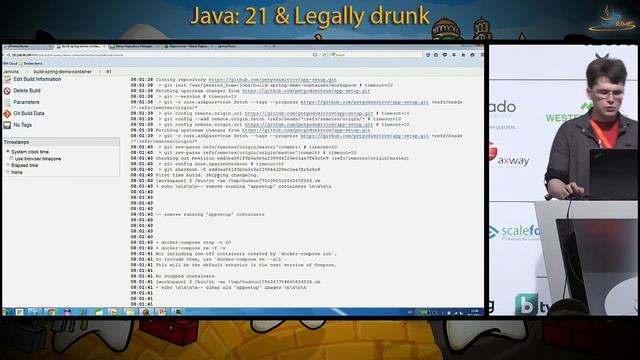This screenshot has width=640, height=360.
Task: Open the bookmarks list icon beside the star
Action: [436, 55]
